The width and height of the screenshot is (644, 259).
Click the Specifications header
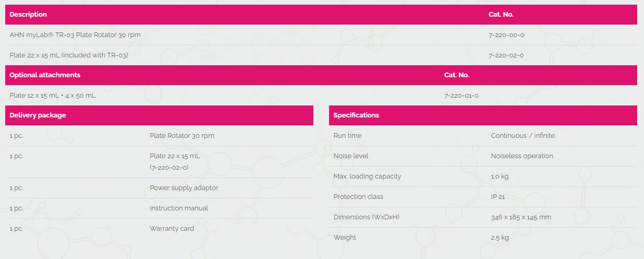[356, 115]
